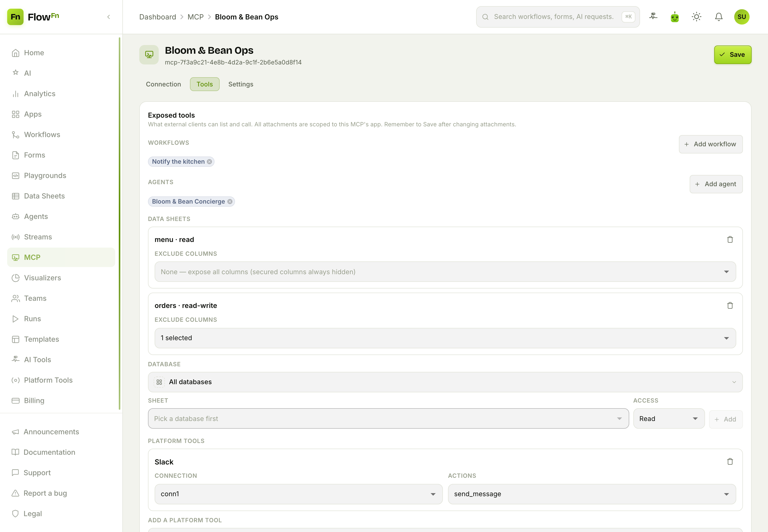The width and height of the screenshot is (768, 532).
Task: Click the FlowFn logo icon
Action: [x=15, y=17]
